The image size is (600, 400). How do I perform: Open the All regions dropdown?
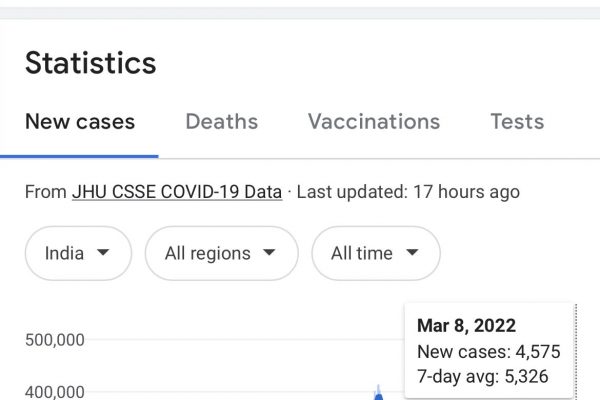click(x=221, y=253)
